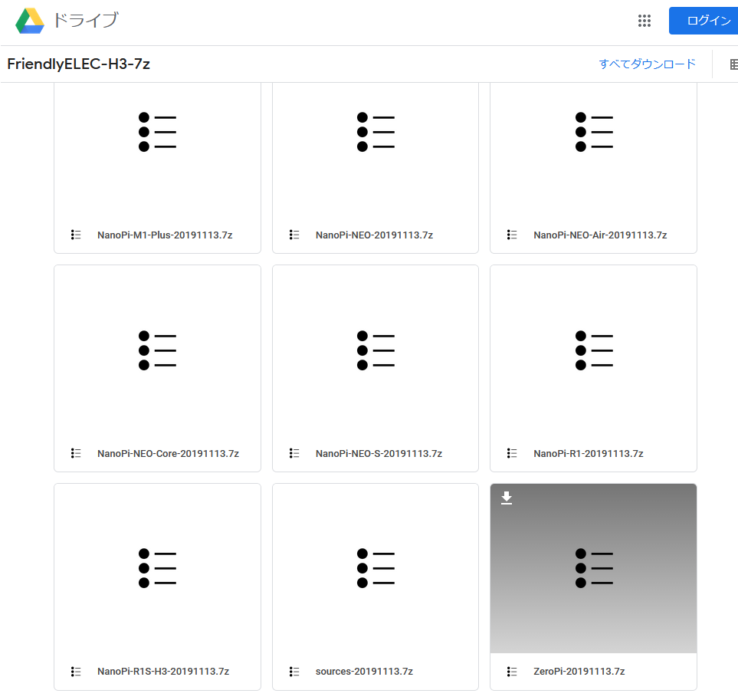Click the ドライブ product name text
This screenshot has height=700, width=738.
click(86, 20)
